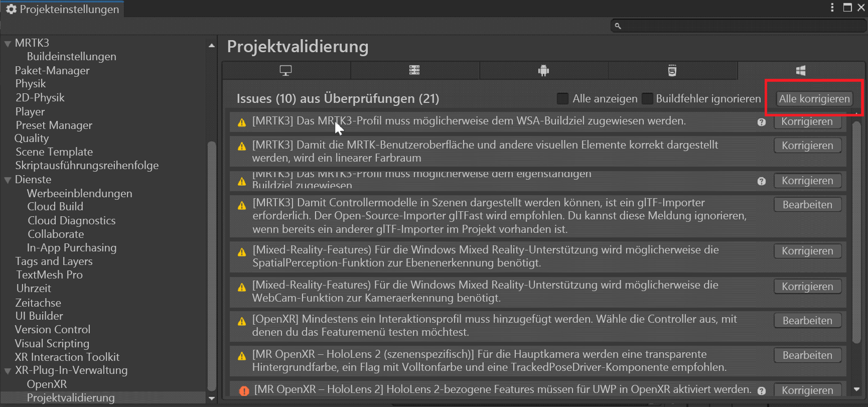868x407 pixels.
Task: Click Bearbeiten for glTF-Importer issue
Action: [807, 205]
